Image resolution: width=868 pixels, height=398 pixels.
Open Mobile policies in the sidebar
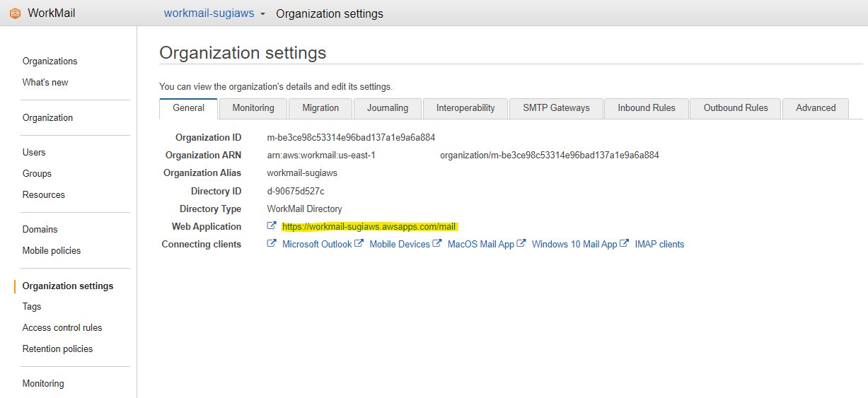[x=52, y=251]
